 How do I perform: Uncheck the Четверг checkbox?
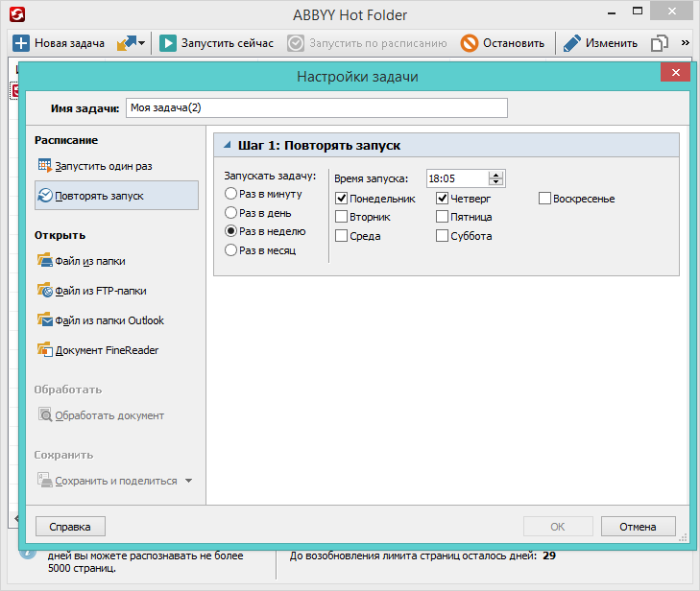(442, 198)
